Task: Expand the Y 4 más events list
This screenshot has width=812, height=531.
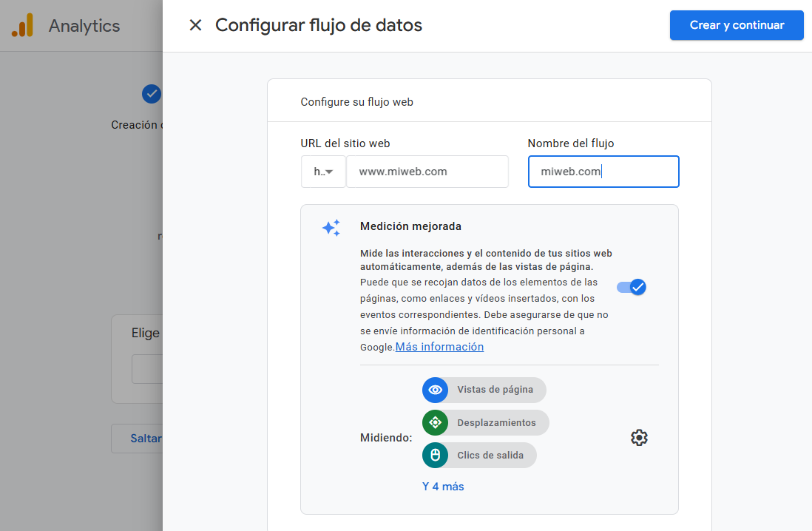Action: (x=443, y=487)
